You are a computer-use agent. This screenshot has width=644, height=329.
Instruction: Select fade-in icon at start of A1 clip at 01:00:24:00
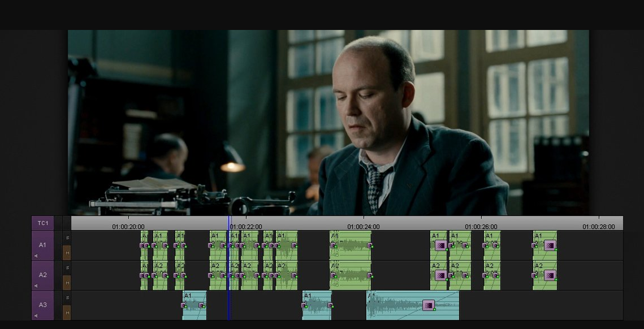[x=333, y=246]
